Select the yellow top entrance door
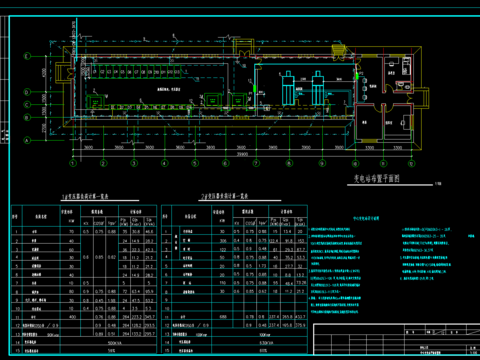The width and height of the screenshot is (480, 360). (244, 48)
